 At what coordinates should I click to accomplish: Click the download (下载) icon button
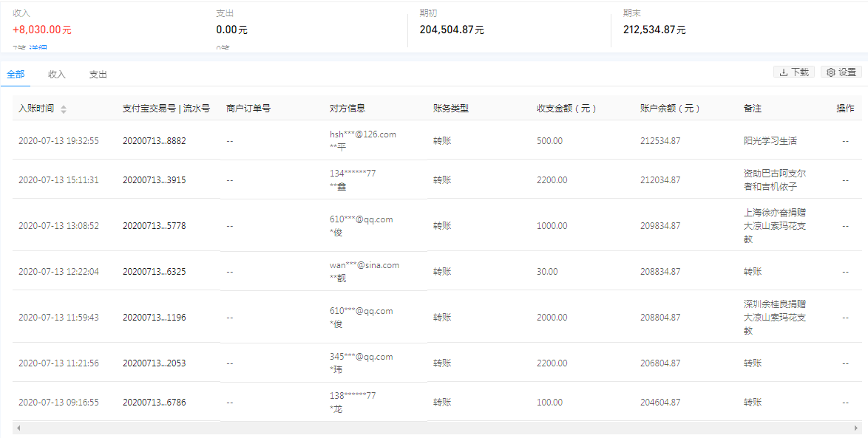[x=793, y=72]
